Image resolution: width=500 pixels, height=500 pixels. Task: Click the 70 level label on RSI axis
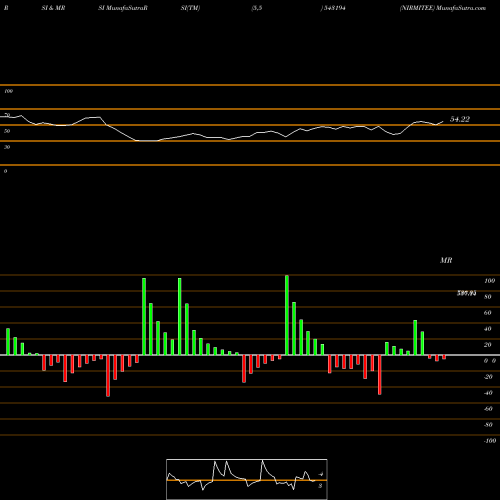tap(7, 115)
